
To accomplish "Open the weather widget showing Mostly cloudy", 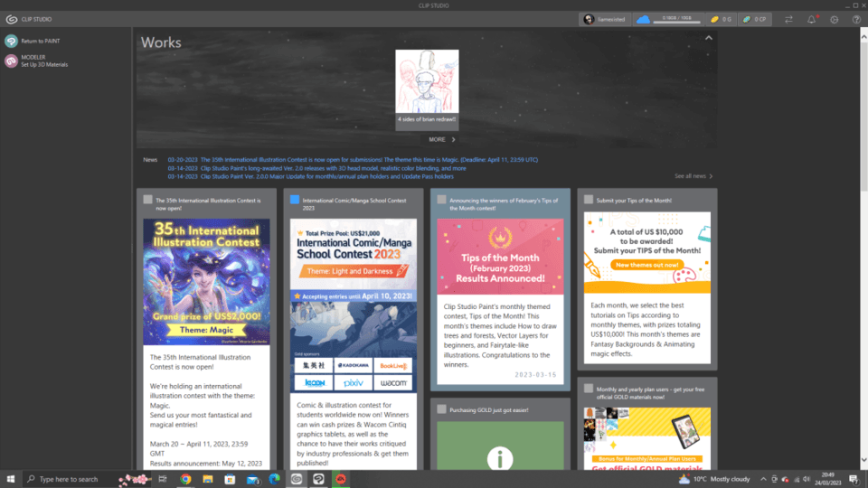I will (x=714, y=479).
